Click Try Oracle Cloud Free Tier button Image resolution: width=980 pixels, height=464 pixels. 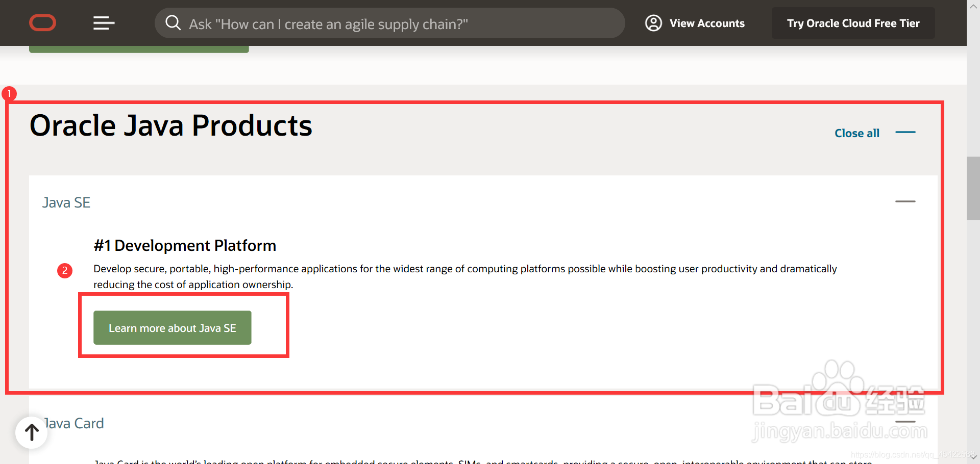pos(853,23)
